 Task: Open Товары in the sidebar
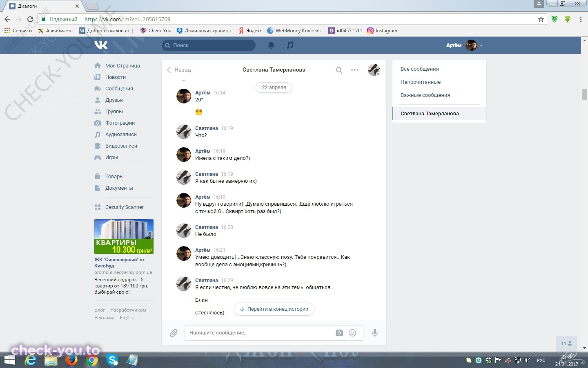(x=114, y=177)
